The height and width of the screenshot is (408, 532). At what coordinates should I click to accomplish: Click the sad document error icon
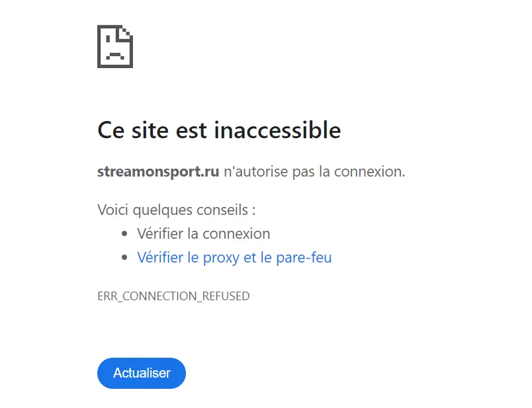(116, 46)
